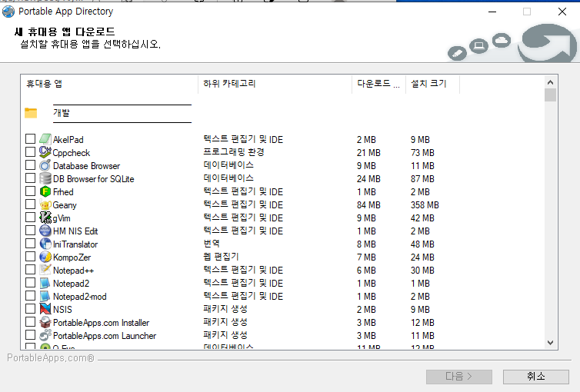
Task: Click the 프로그래밍 환경 subcategory cell
Action: tap(234, 152)
